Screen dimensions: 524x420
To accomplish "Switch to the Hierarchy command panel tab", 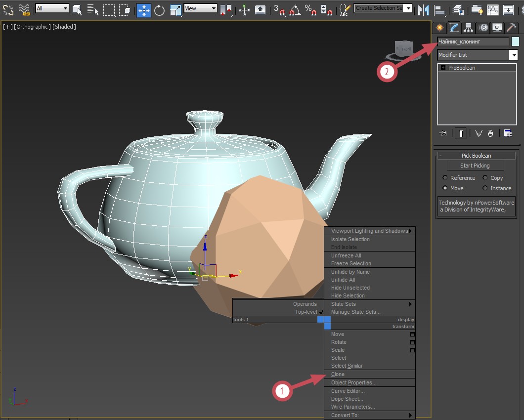I will 468,28.
